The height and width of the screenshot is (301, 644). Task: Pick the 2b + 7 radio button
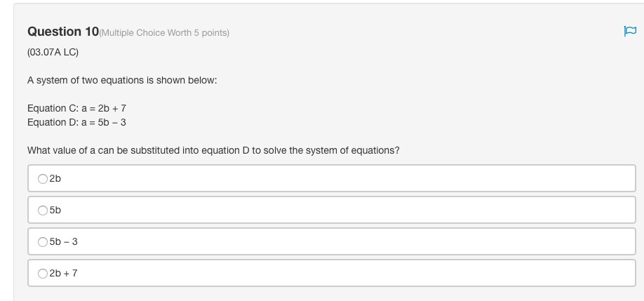click(x=43, y=274)
